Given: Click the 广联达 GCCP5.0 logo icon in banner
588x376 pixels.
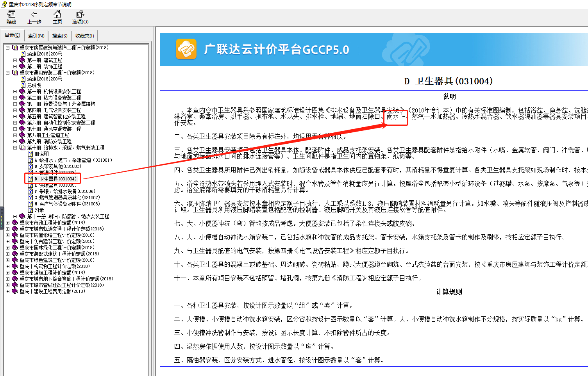Looking at the screenshot, I should click(186, 49).
